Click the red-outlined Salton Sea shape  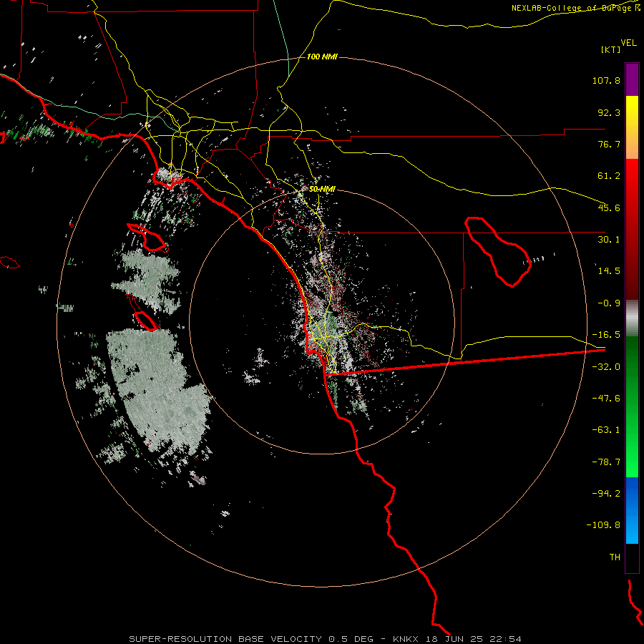coord(498,251)
